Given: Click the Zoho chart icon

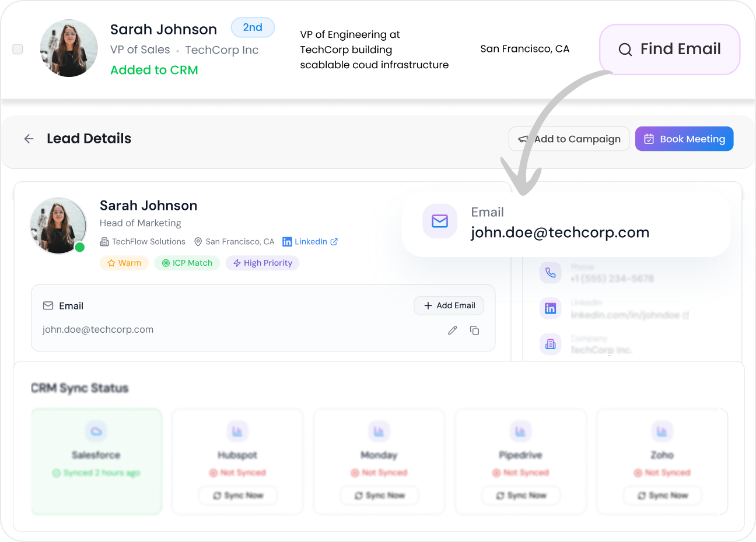Looking at the screenshot, I should coord(662,431).
